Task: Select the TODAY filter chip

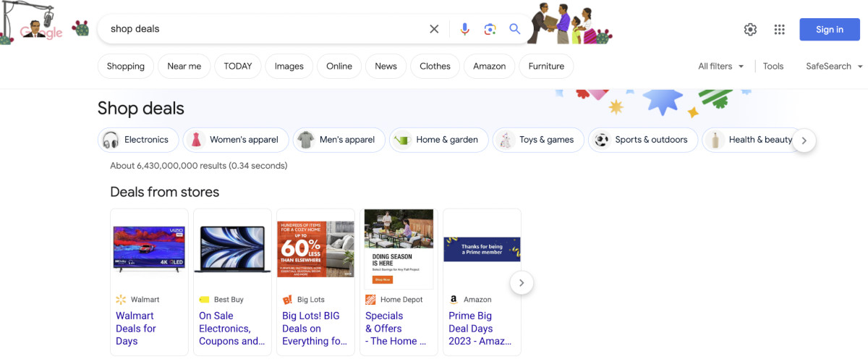Action: 238,66
